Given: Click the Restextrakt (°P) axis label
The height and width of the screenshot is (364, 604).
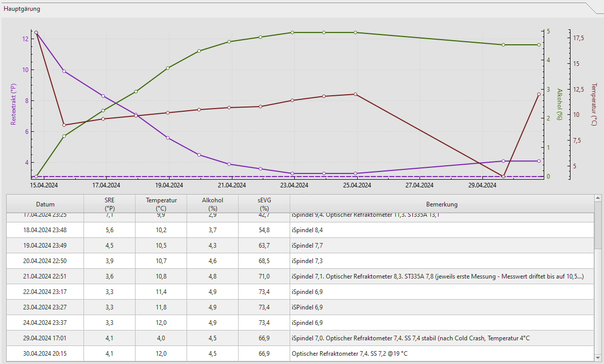Looking at the screenshot, I should click(x=14, y=102).
